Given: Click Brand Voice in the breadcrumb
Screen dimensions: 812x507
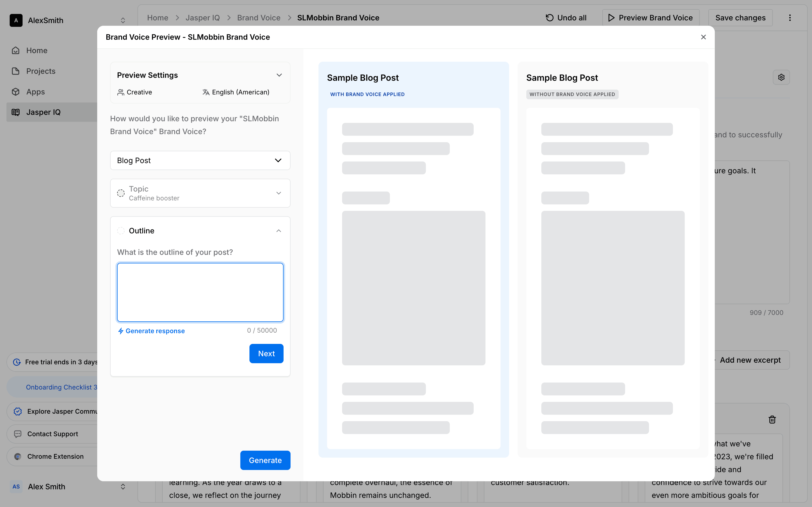Looking at the screenshot, I should click(x=258, y=18).
